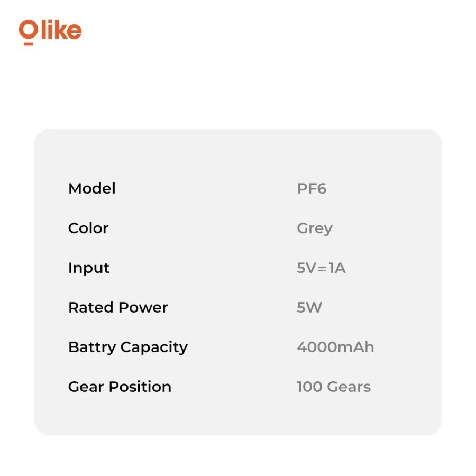Click the number 100 in the gear value
Image resolution: width=476 pixels, height=476 pixels.
309,387
